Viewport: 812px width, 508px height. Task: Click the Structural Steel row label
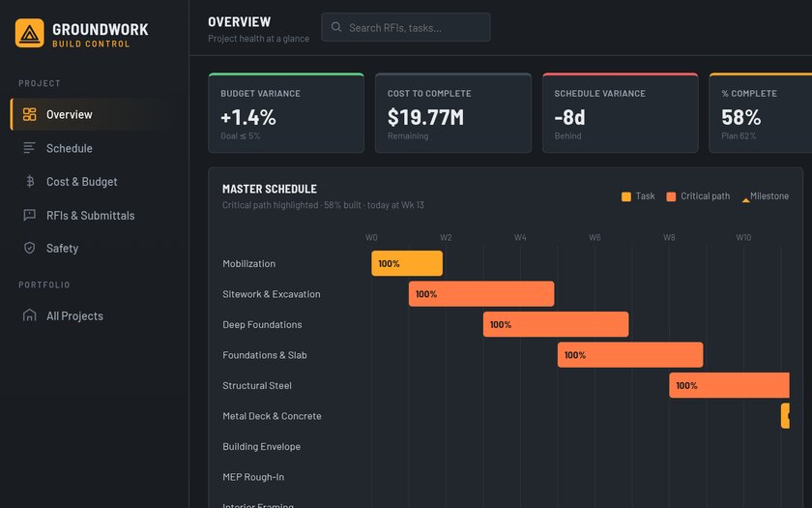[x=257, y=386]
